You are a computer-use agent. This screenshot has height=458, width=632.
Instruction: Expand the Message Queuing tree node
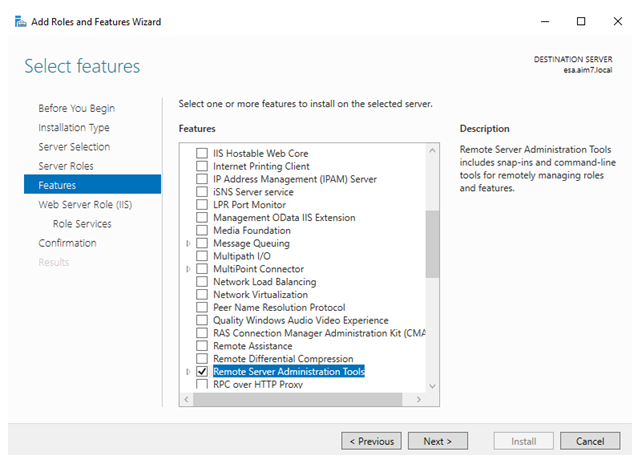(x=188, y=243)
